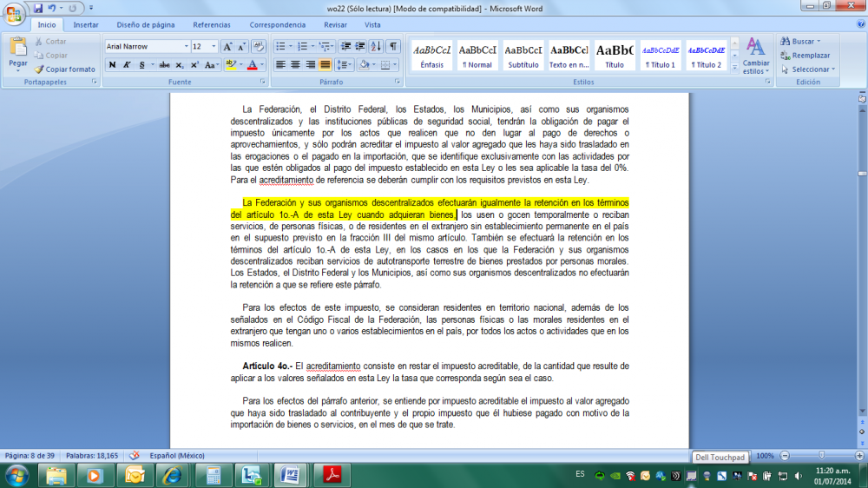
Task: Open Seleccionar dropdown in Edición
Action: click(808, 69)
